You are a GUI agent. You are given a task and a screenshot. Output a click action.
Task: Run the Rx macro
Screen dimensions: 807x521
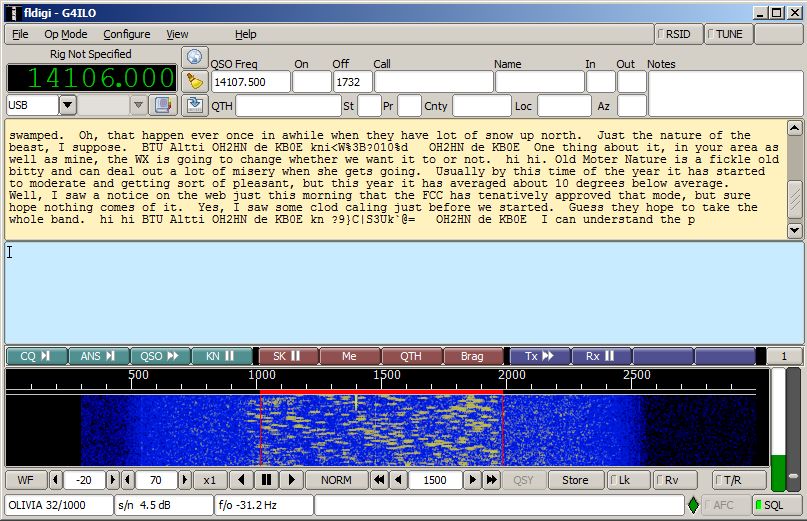[x=602, y=356]
